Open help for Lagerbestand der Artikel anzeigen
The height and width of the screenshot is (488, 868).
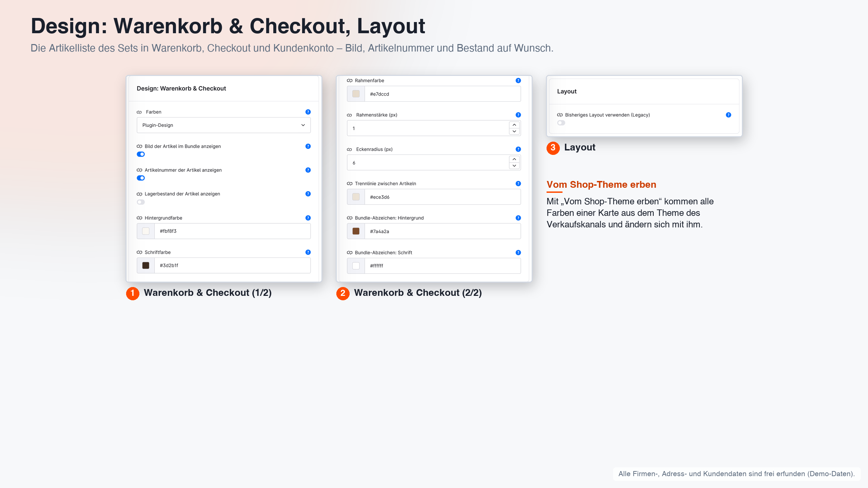308,194
